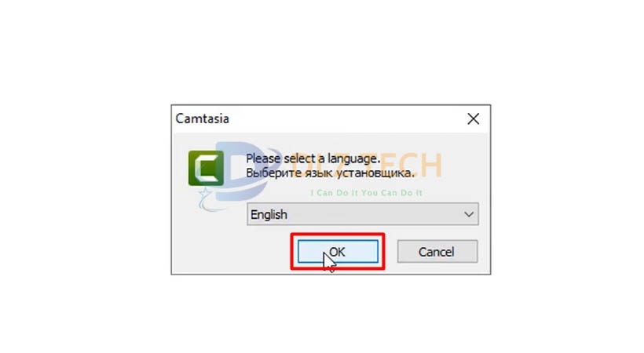Confirm language choice with OK
This screenshot has height=353, width=644.
338,252
